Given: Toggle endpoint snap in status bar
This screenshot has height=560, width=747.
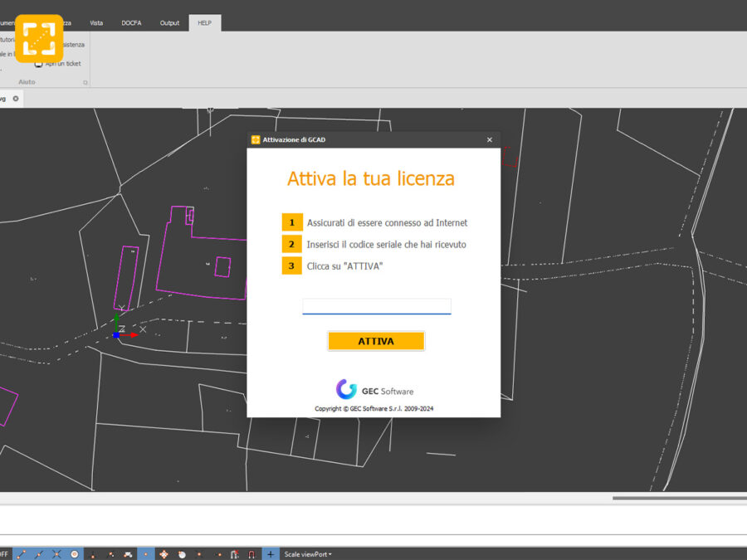Looking at the screenshot, I should (21, 554).
